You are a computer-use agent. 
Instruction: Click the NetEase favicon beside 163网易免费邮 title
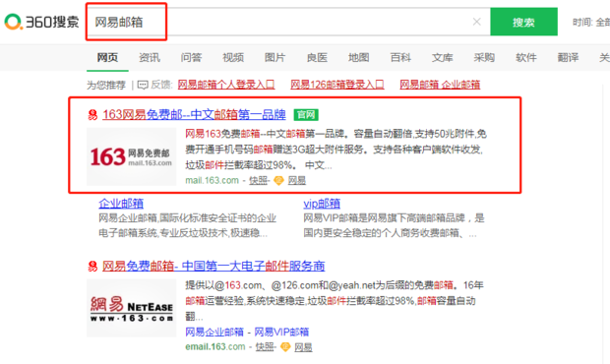[x=92, y=115]
